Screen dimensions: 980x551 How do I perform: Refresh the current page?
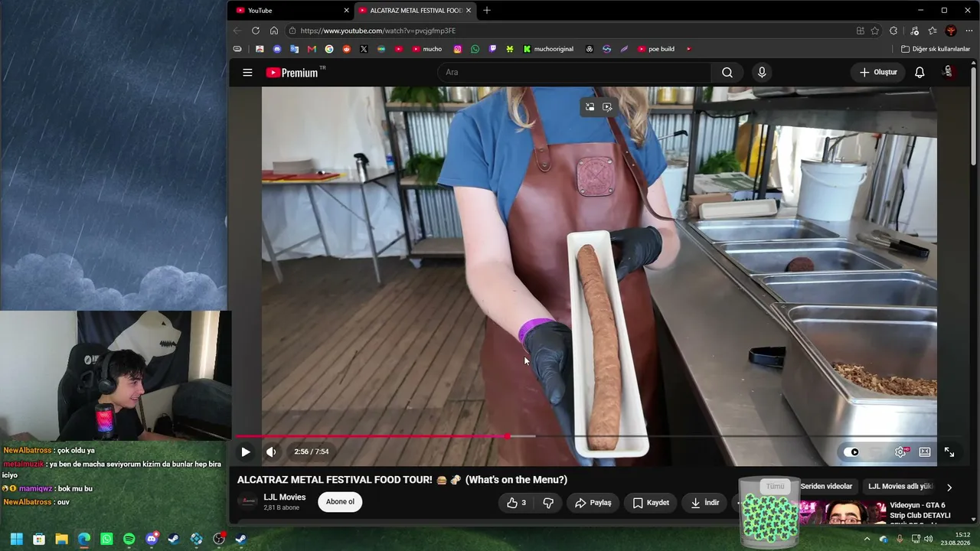pyautogui.click(x=256, y=31)
